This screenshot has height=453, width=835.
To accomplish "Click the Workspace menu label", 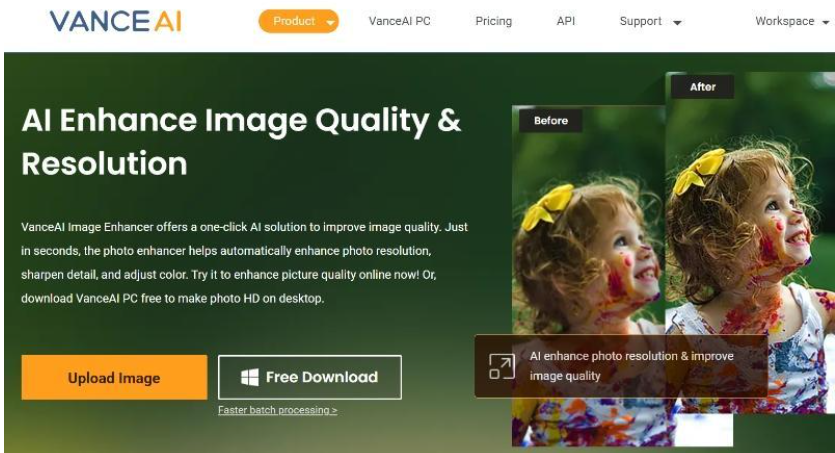I will (x=784, y=21).
